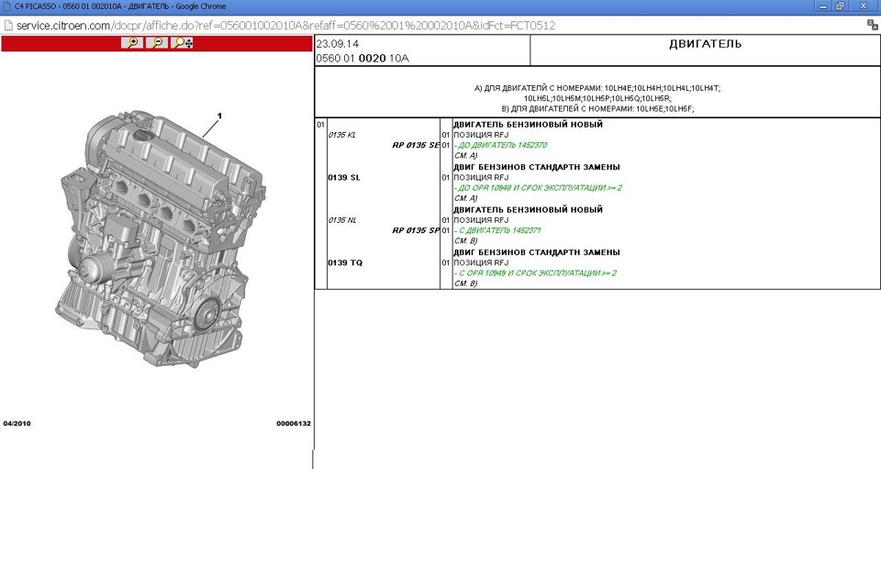Click the zoom out magnifier icon
This screenshot has width=881, height=588.
pyautogui.click(x=157, y=43)
